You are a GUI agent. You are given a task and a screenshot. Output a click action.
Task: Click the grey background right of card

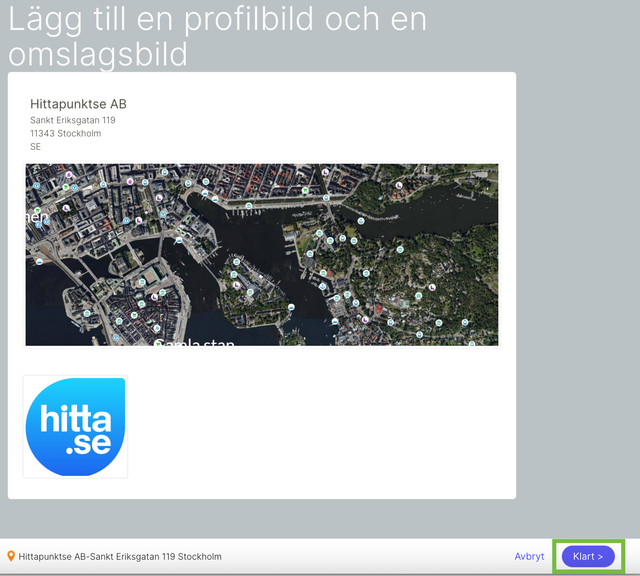pyautogui.click(x=578, y=300)
